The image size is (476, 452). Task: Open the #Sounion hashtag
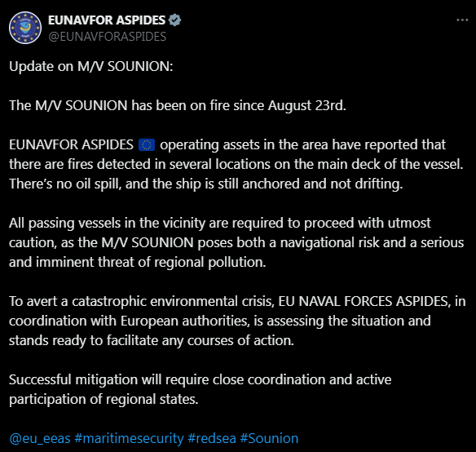coord(269,439)
